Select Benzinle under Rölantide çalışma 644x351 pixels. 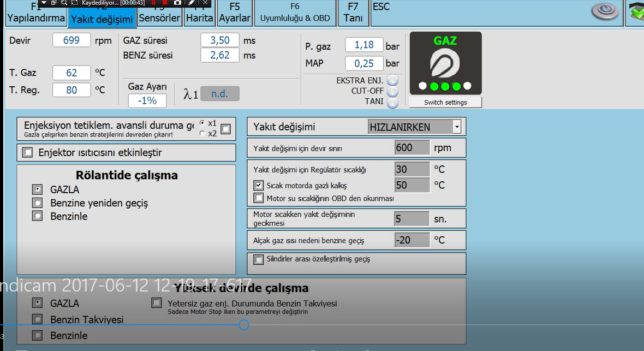(x=37, y=216)
